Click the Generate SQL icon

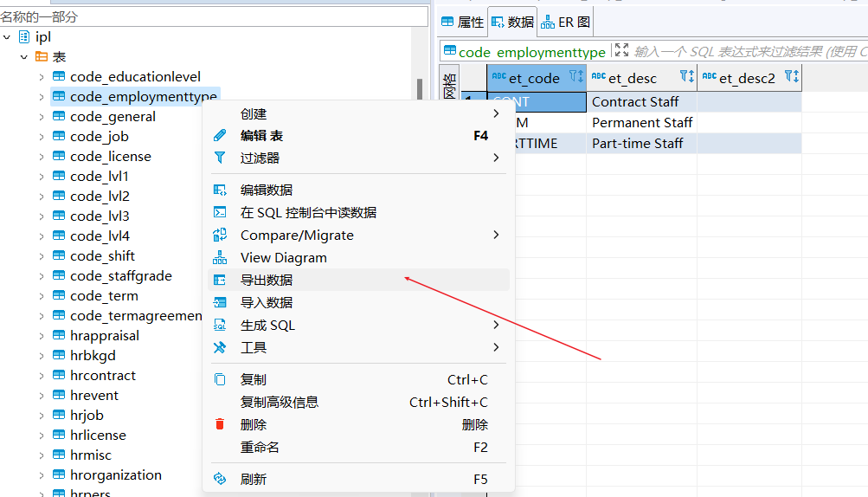coord(220,326)
